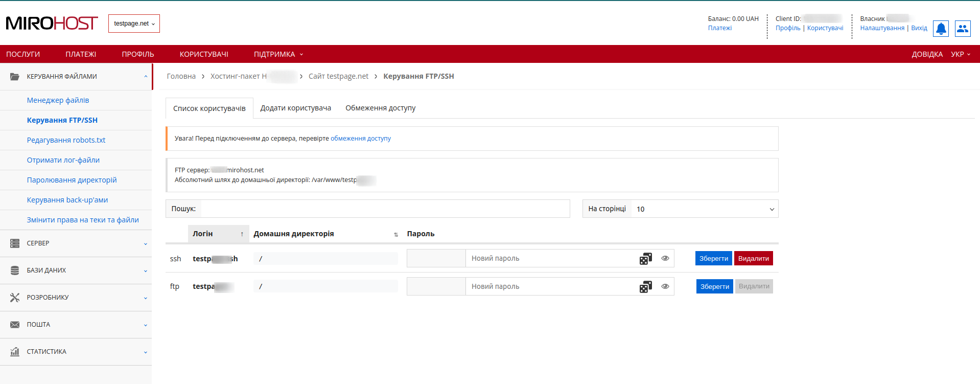Open the testpage.net site selector
Viewport: 980px width, 384px height.
point(134,24)
